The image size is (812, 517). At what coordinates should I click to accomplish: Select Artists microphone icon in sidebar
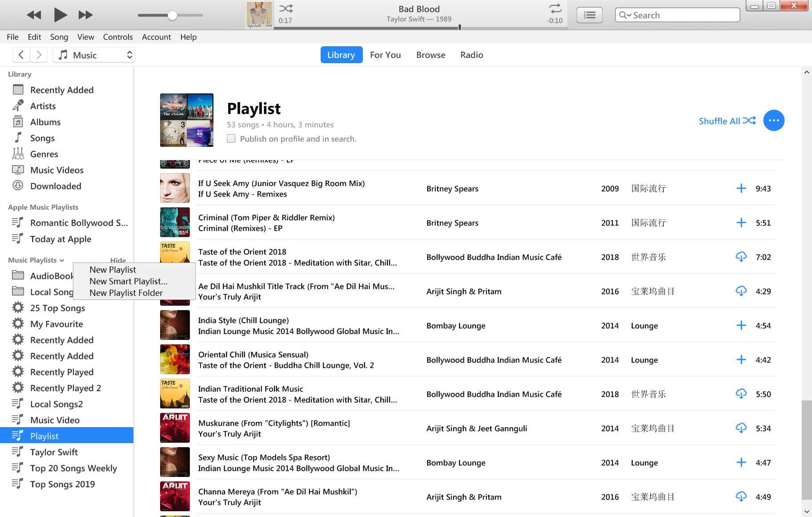pos(18,106)
